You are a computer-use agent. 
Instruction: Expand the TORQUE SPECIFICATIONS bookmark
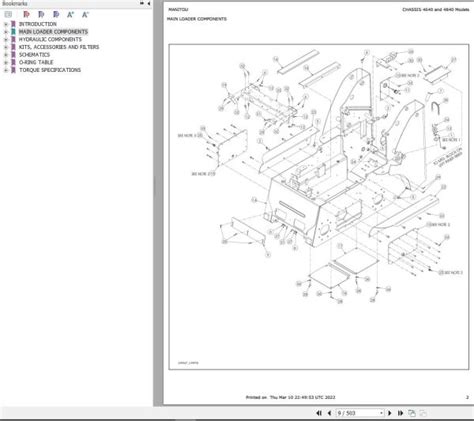[5, 70]
